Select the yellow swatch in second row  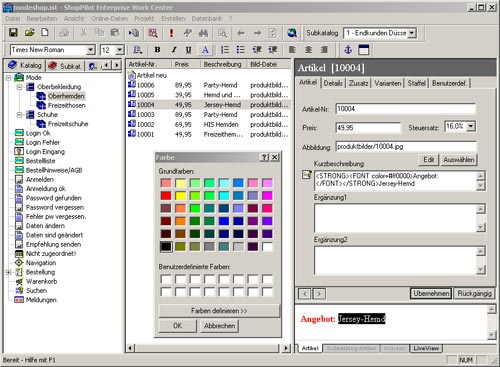[x=180, y=196]
